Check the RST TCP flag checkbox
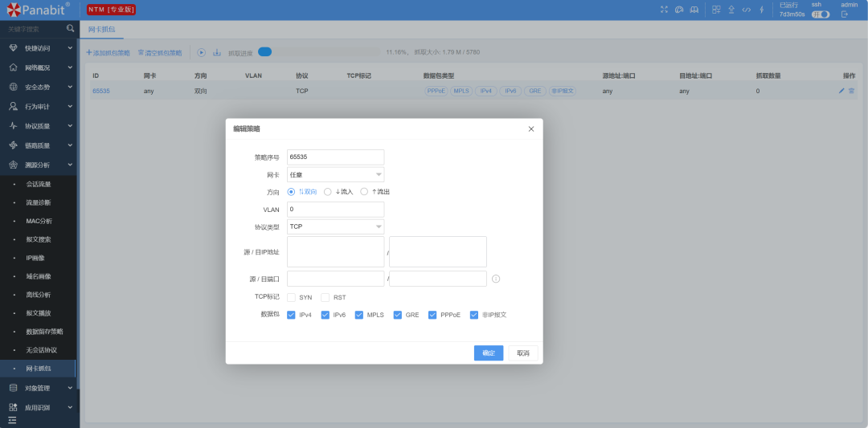The width and height of the screenshot is (868, 428). (x=325, y=297)
